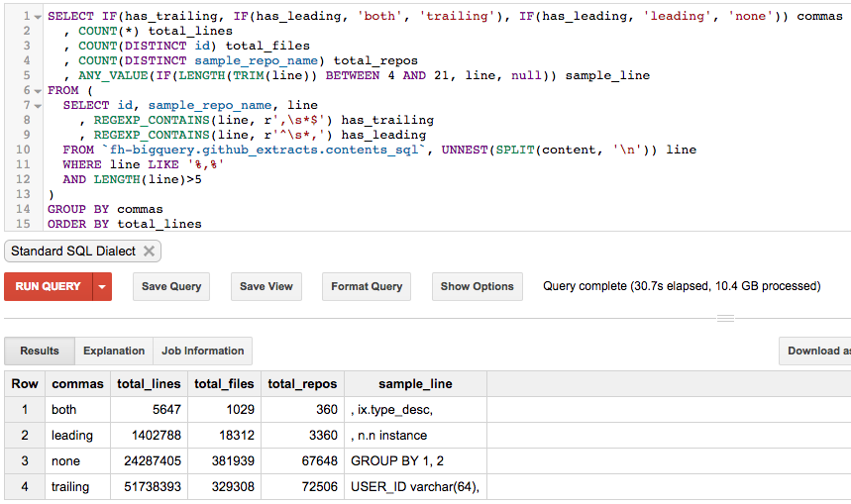Switch to the Results tab

click(40, 351)
